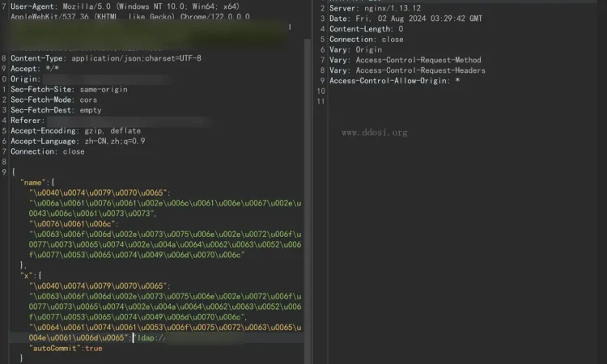
Task: Select 'Accept-Encoding: gzip, deflate' line
Action: [75, 131]
